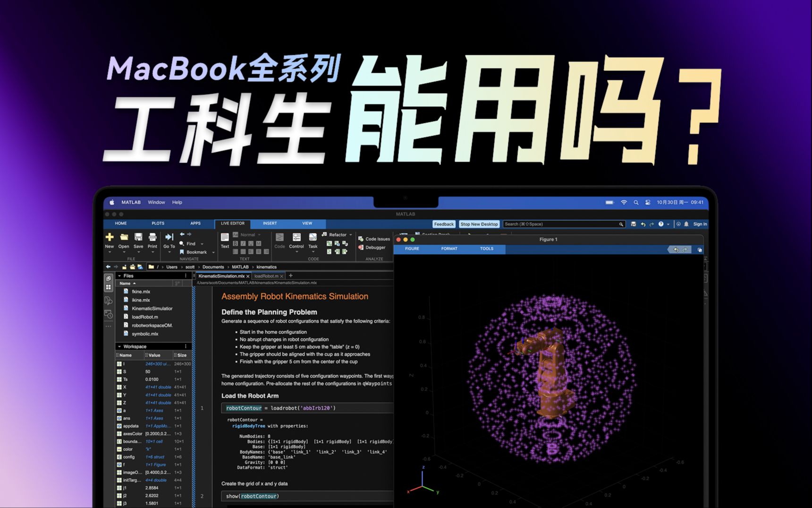
Task: Select workspace variable Ts
Action: [x=153, y=379]
